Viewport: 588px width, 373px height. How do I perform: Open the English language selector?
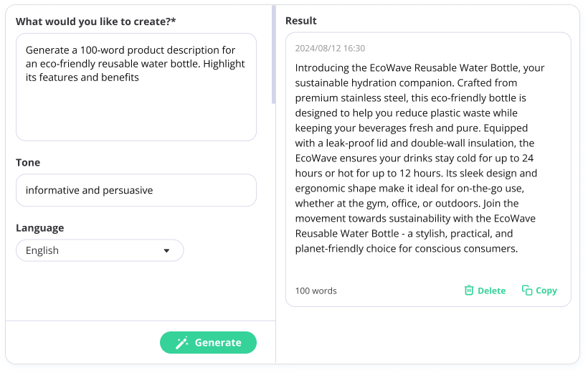pos(100,250)
